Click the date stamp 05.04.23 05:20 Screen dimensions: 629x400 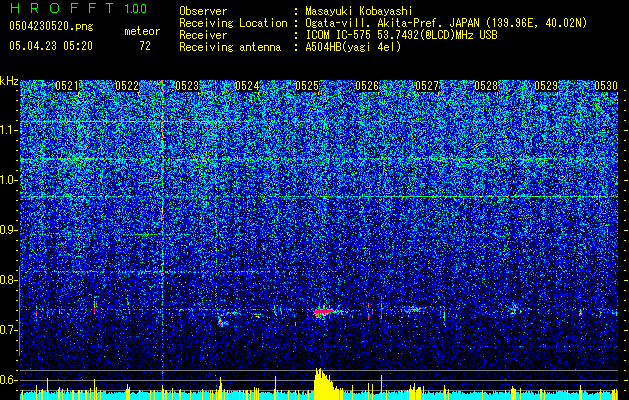51,46
